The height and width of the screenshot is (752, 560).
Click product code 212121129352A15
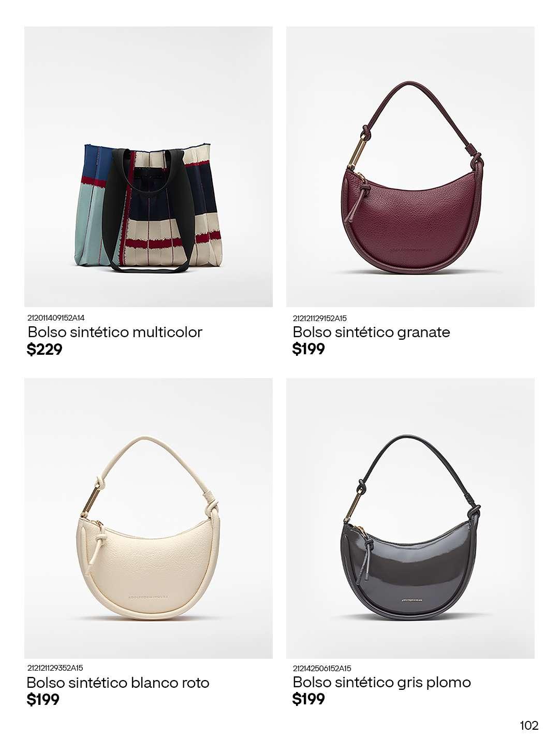tap(55, 668)
